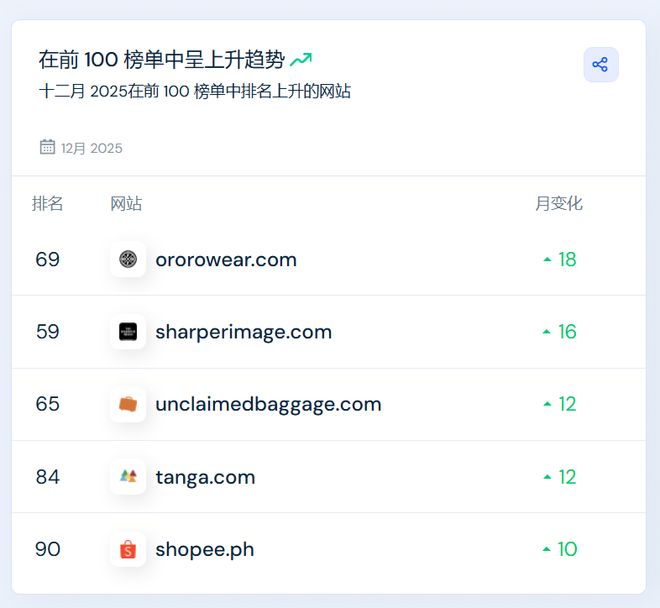Screen dimensions: 660x608
Task: Click the 排名 column header
Action: (x=47, y=203)
